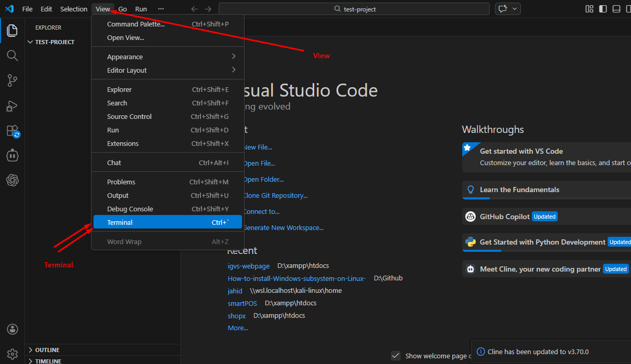Open the Explorer activity bar icon
631x364 pixels.
pyautogui.click(x=12, y=30)
